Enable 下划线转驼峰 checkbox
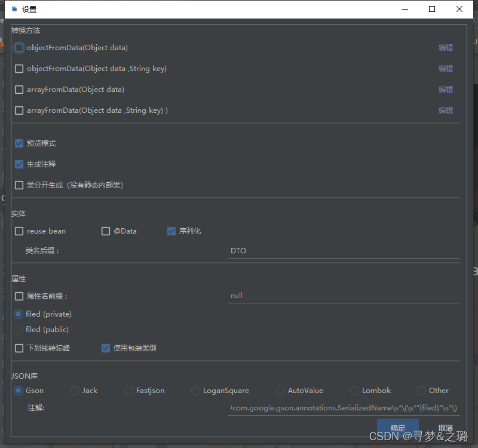478x448 pixels. [x=19, y=348]
